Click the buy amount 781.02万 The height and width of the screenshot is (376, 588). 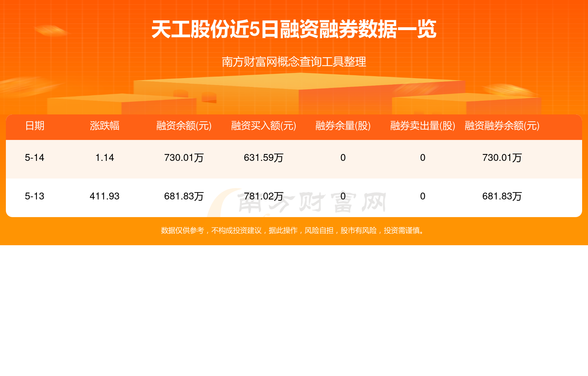264,196
